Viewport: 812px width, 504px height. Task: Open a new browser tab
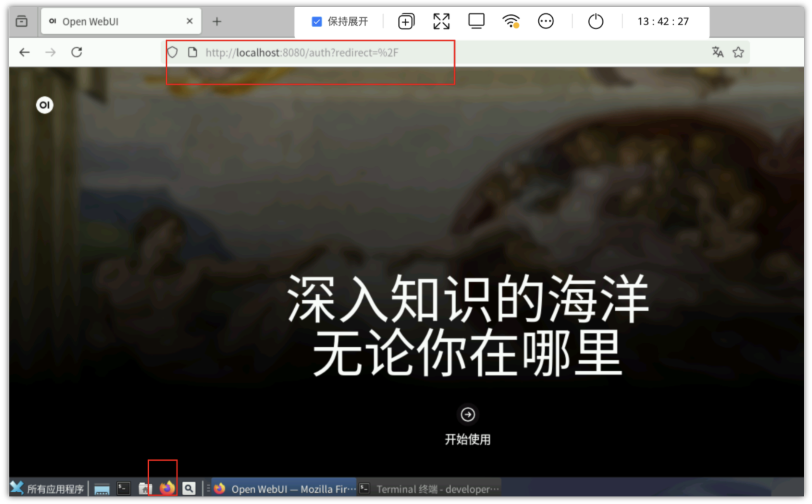[x=217, y=22]
